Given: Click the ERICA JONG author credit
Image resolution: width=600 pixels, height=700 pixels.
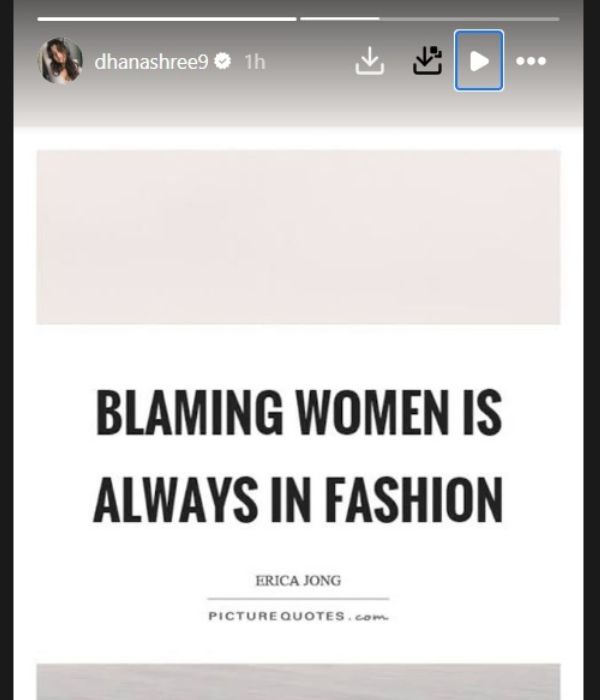Looking at the screenshot, I should [x=298, y=580].
